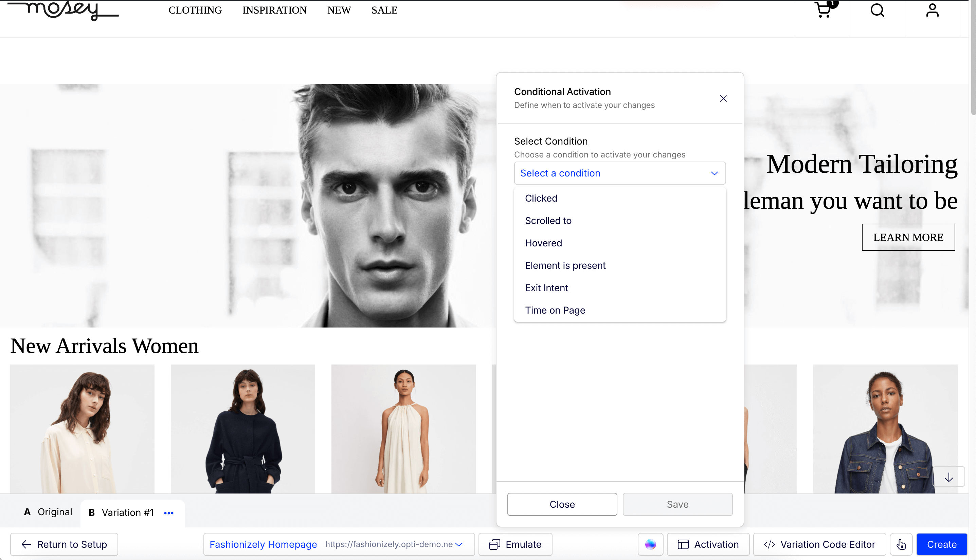Expand the Fashionizely Homepage URL dropdown

[x=458, y=544]
